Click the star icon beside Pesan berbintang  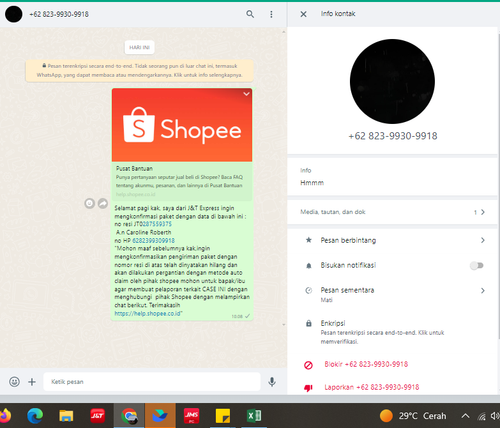309,240
